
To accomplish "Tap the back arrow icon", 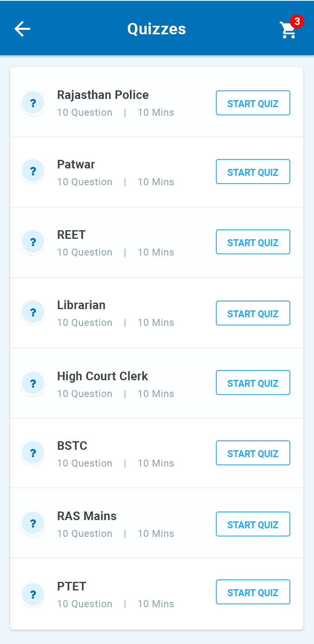I will pyautogui.click(x=22, y=29).
